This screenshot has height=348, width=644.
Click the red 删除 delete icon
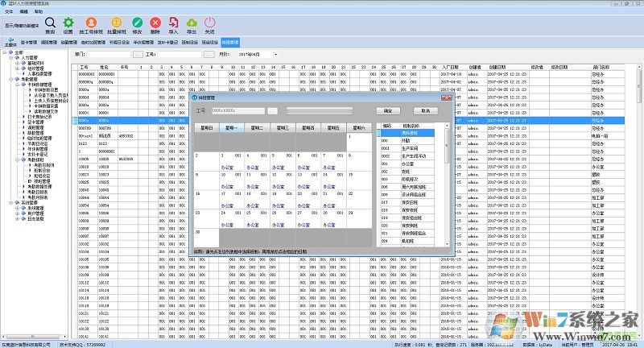(155, 23)
